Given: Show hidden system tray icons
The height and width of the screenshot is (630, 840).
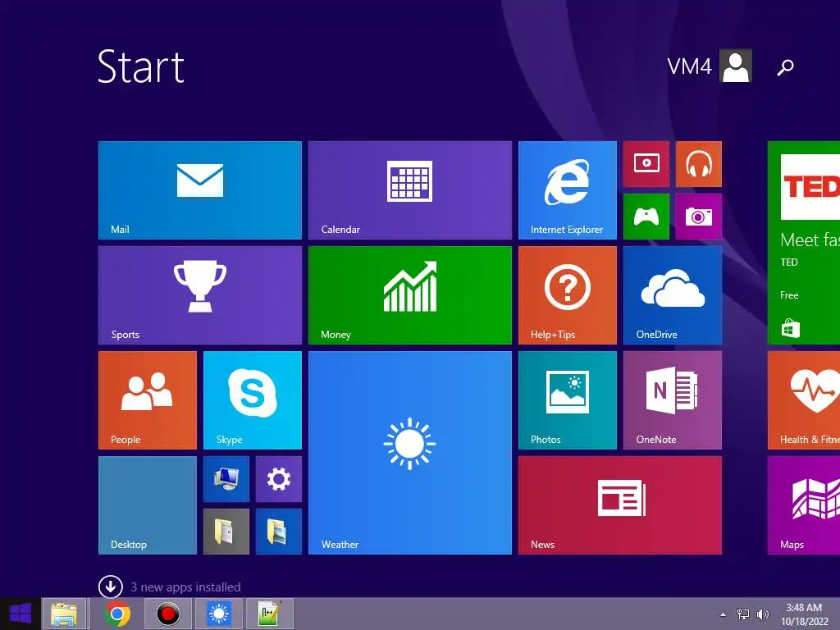Looking at the screenshot, I should 724,614.
